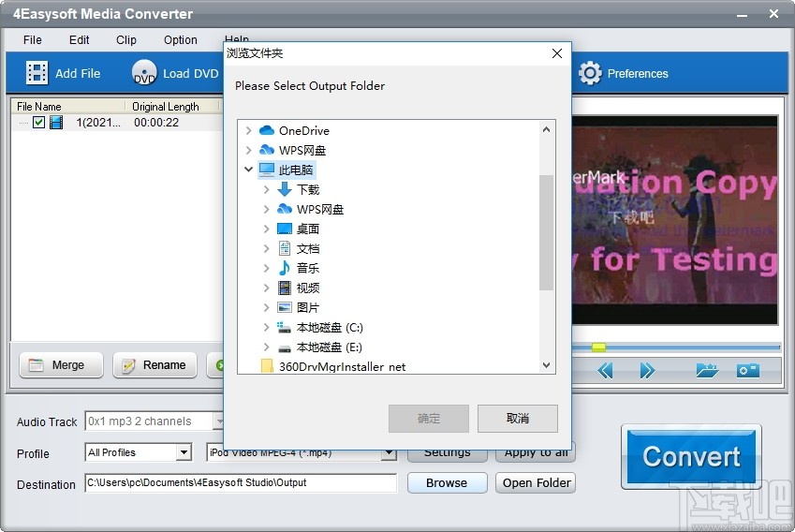
Task: Expand the 音乐 folder node
Action: pyautogui.click(x=266, y=268)
